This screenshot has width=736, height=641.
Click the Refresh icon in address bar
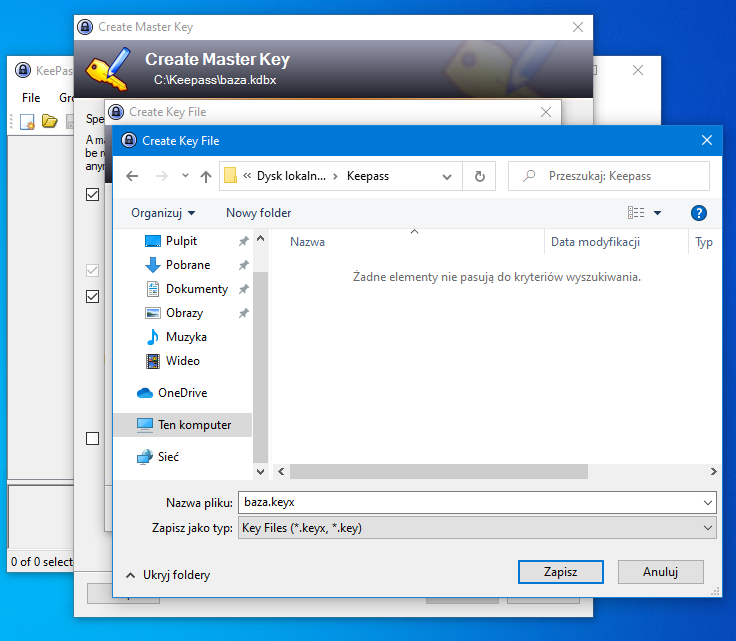coord(479,176)
